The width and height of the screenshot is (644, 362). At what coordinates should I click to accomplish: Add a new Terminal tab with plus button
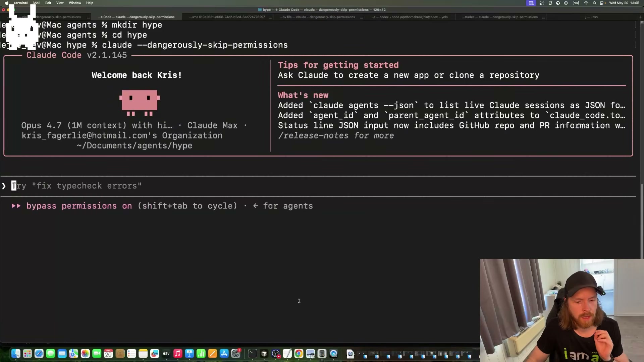640,17
